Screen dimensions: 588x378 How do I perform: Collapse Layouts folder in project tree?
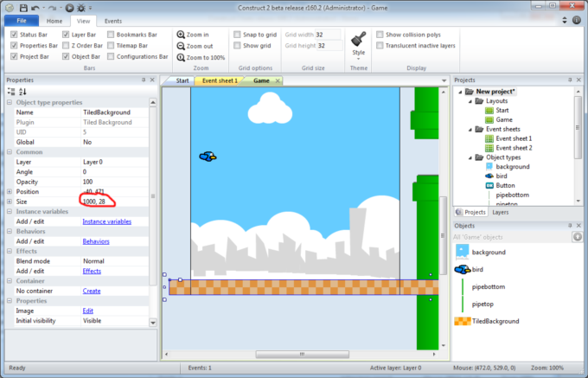[x=470, y=101]
